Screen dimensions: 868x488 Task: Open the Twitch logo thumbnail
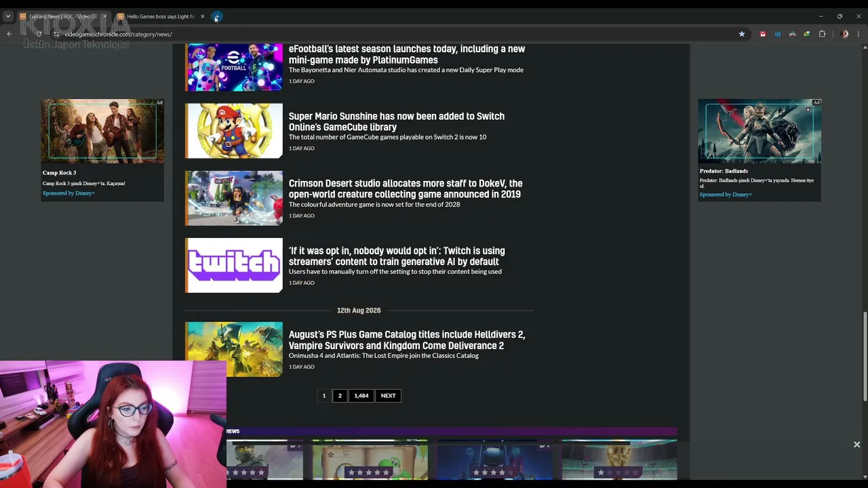tap(234, 265)
